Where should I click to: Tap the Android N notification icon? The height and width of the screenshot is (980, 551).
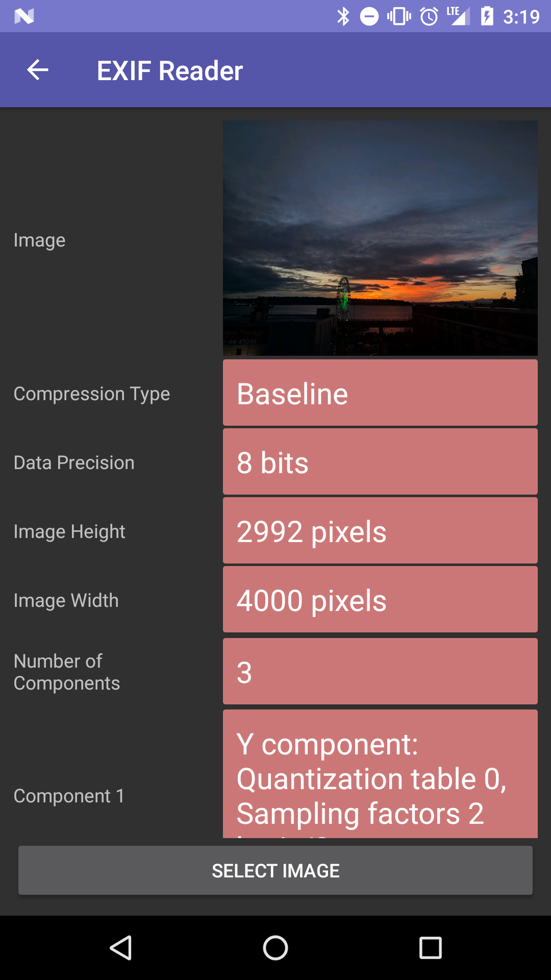point(24,16)
